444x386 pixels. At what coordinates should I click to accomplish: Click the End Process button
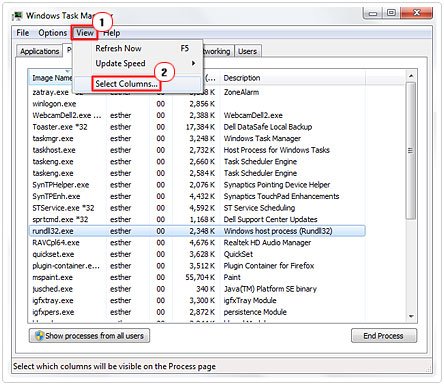click(384, 336)
